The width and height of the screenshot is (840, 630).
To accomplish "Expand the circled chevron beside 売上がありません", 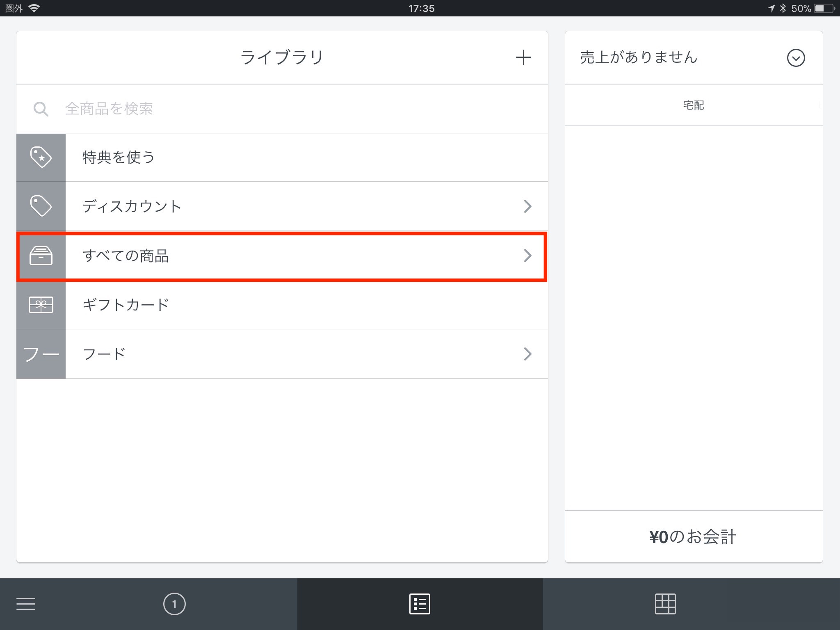I will pyautogui.click(x=796, y=58).
